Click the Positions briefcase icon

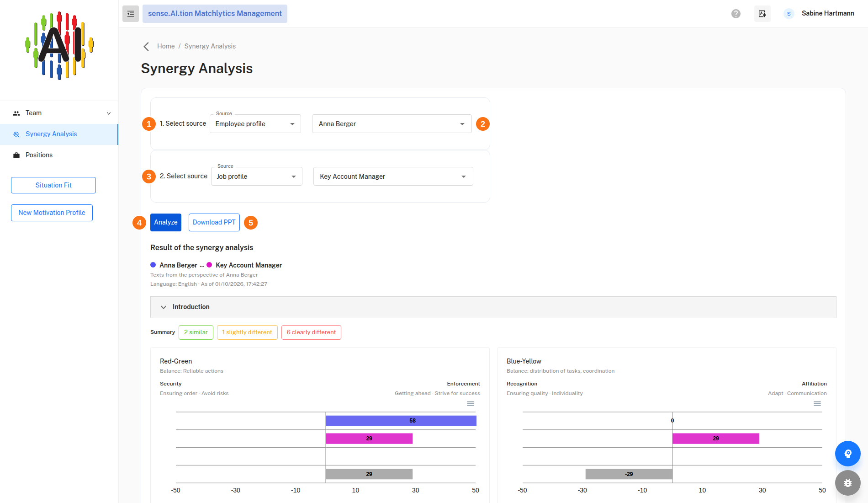point(16,155)
